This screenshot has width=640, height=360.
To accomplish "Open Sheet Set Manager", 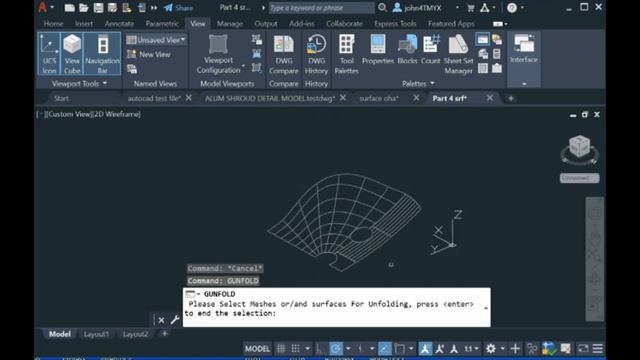I will (x=458, y=54).
